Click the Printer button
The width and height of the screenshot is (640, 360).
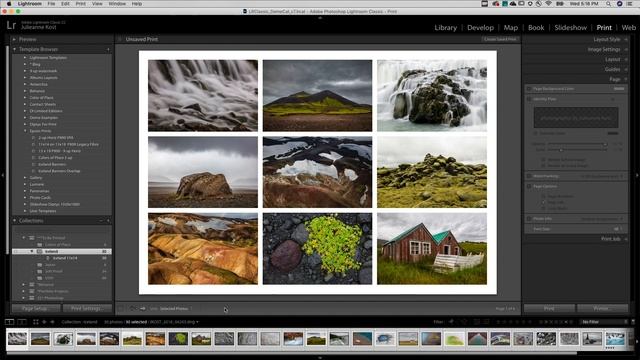[602, 309]
